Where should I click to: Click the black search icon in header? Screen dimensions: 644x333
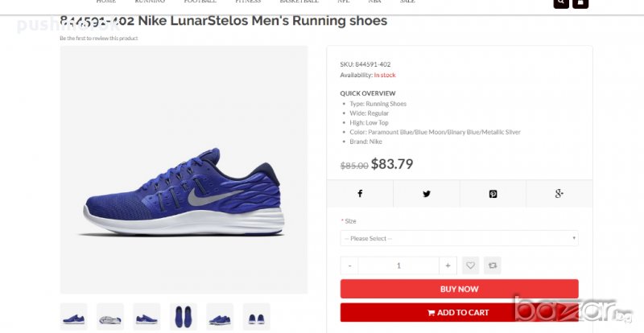click(560, 2)
